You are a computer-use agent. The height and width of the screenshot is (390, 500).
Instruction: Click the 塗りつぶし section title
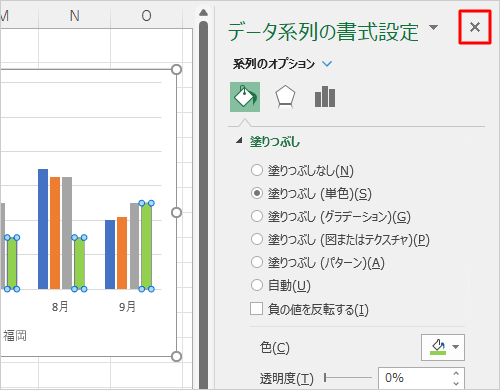(275, 142)
